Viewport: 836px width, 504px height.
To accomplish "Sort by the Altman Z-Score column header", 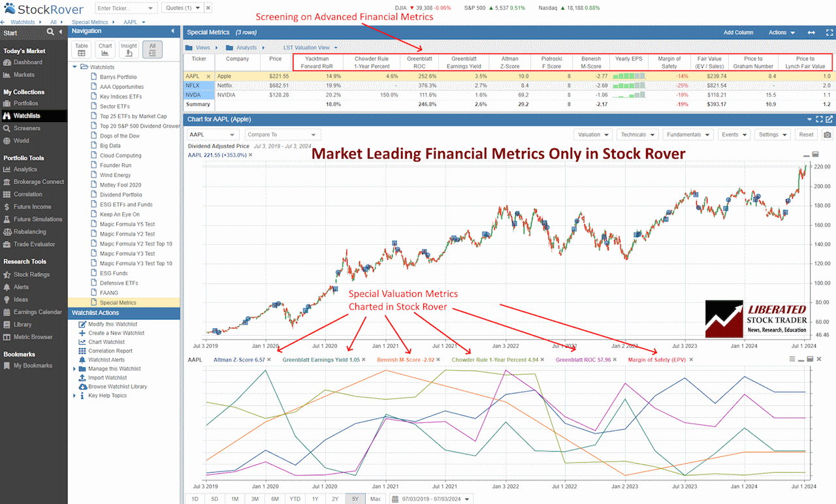I will point(509,62).
